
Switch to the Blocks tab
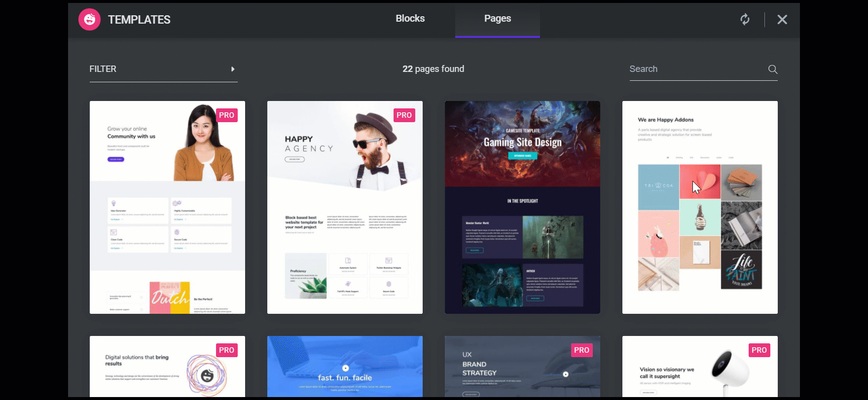(410, 19)
